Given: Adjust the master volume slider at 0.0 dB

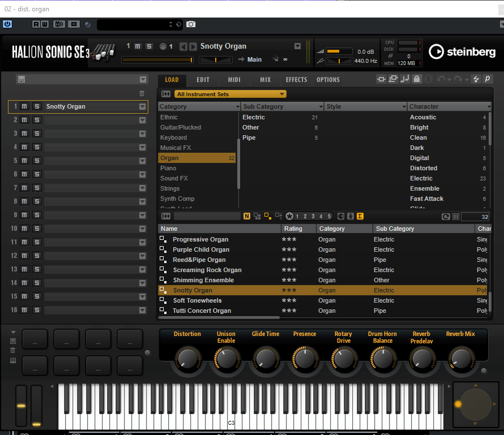Looking at the screenshot, I should 339,51.
